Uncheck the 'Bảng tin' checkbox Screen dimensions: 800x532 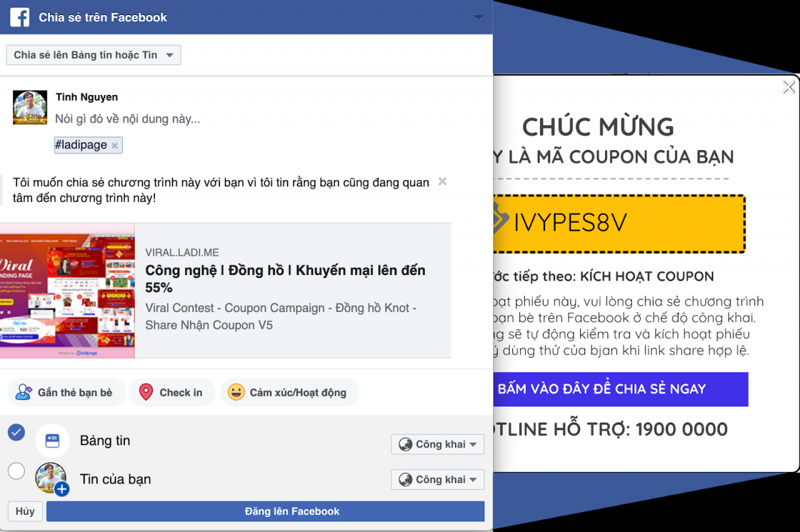[x=16, y=432]
